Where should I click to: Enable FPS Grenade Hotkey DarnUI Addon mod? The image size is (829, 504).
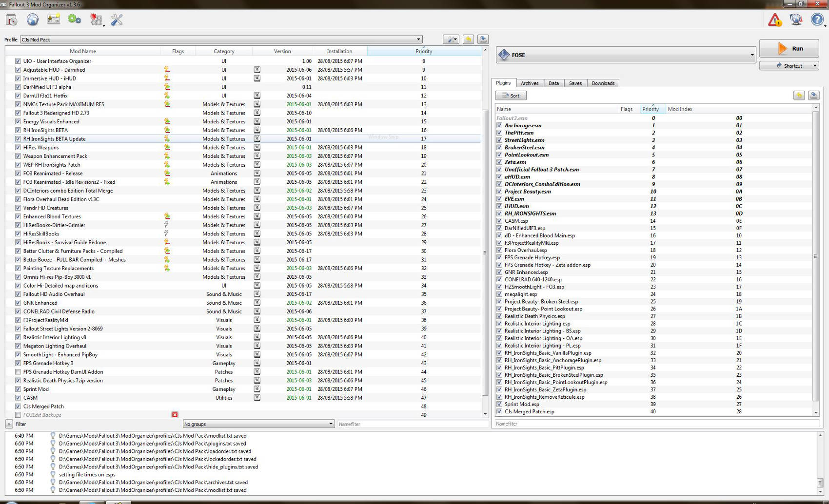coord(18,372)
